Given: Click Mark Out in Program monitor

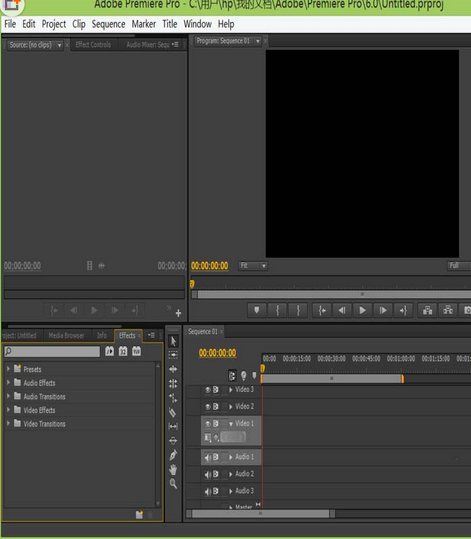Looking at the screenshot, I should point(298,310).
